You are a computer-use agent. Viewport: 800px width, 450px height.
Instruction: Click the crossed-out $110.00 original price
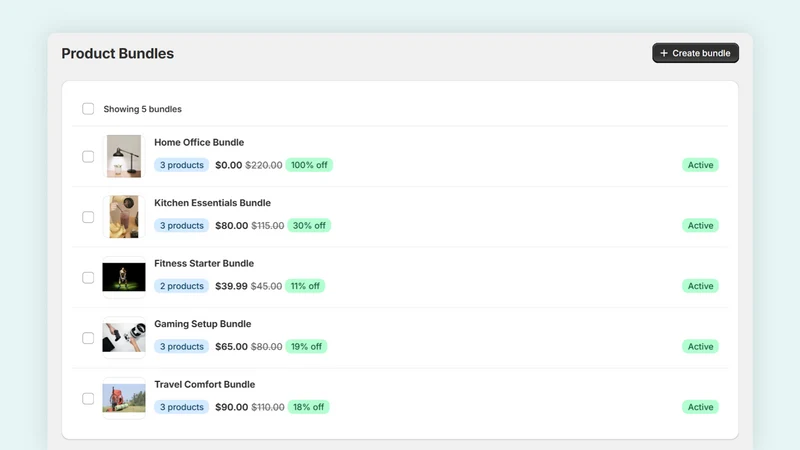point(268,407)
